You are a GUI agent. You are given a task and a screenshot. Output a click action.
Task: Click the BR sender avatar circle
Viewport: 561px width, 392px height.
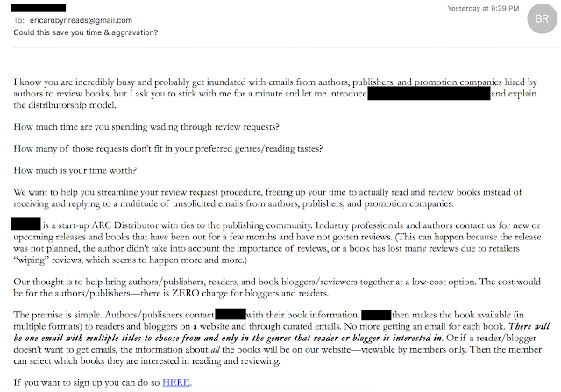[x=542, y=18]
